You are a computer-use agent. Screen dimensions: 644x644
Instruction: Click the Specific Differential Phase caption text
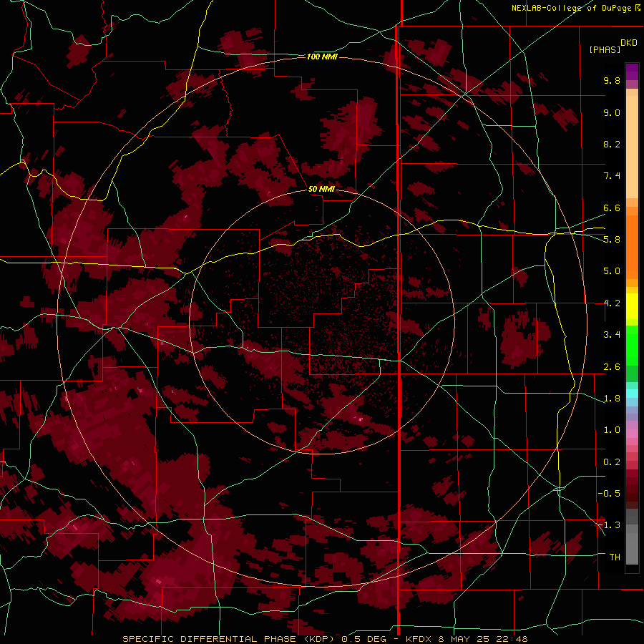[x=325, y=639]
